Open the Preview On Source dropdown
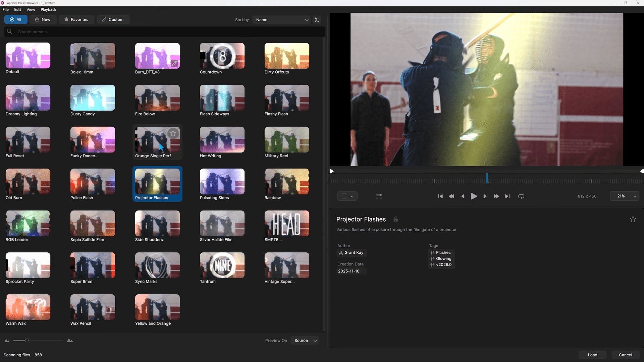Screen dimensions: 644x362 click(304, 340)
